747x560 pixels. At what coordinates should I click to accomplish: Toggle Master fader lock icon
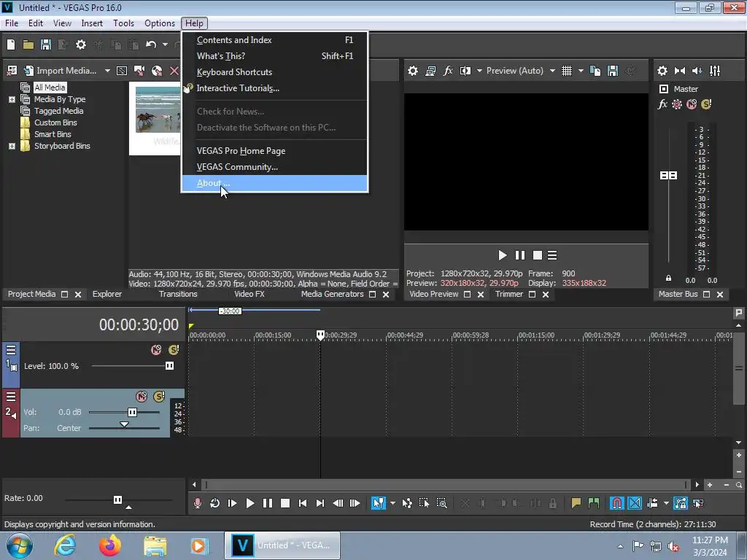668,278
